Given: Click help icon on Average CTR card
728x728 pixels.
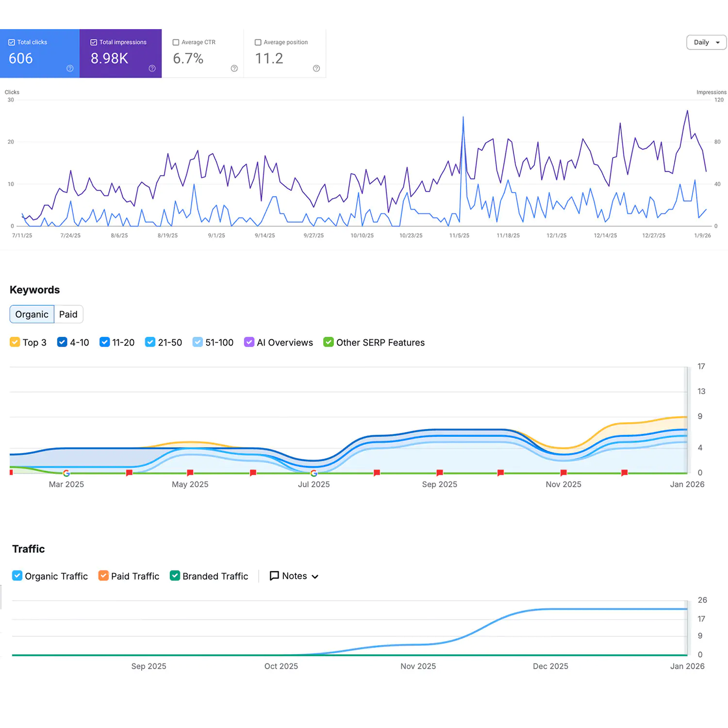Looking at the screenshot, I should pyautogui.click(x=234, y=68).
